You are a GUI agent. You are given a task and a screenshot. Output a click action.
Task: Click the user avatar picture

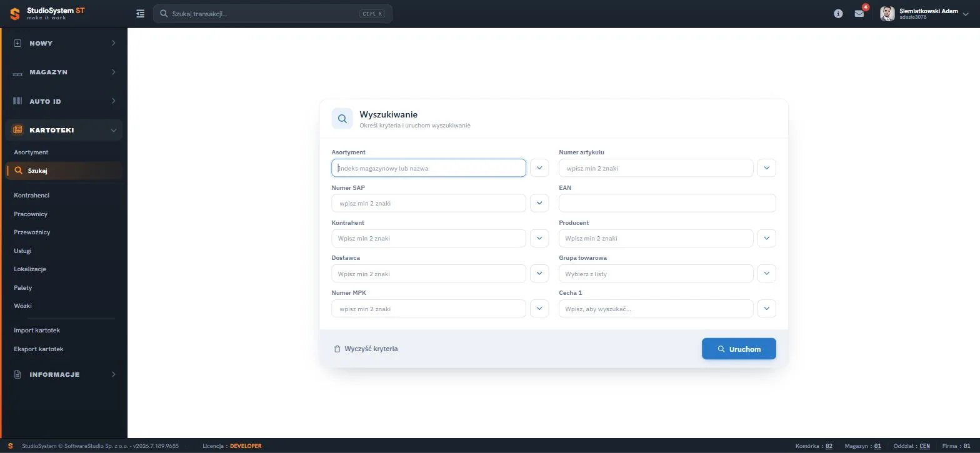pos(887,13)
